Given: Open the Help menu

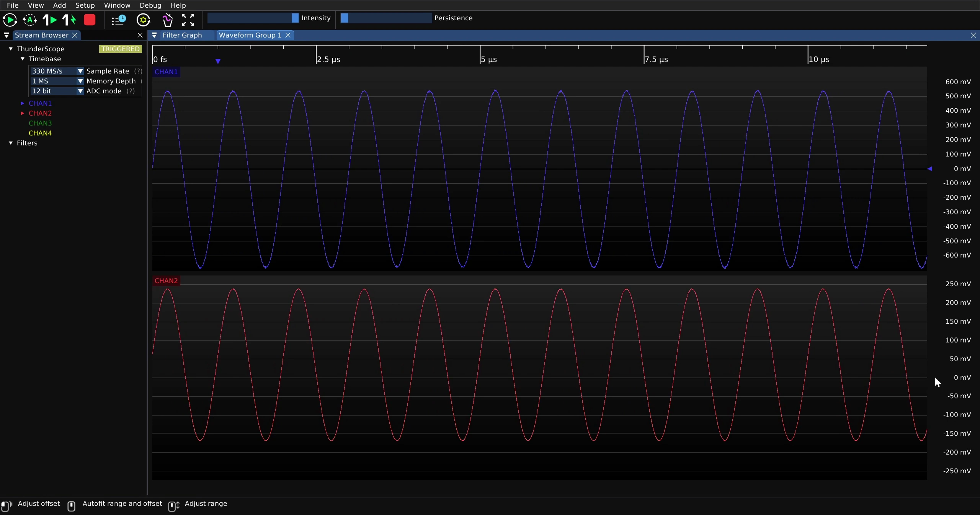Looking at the screenshot, I should tap(178, 5).
